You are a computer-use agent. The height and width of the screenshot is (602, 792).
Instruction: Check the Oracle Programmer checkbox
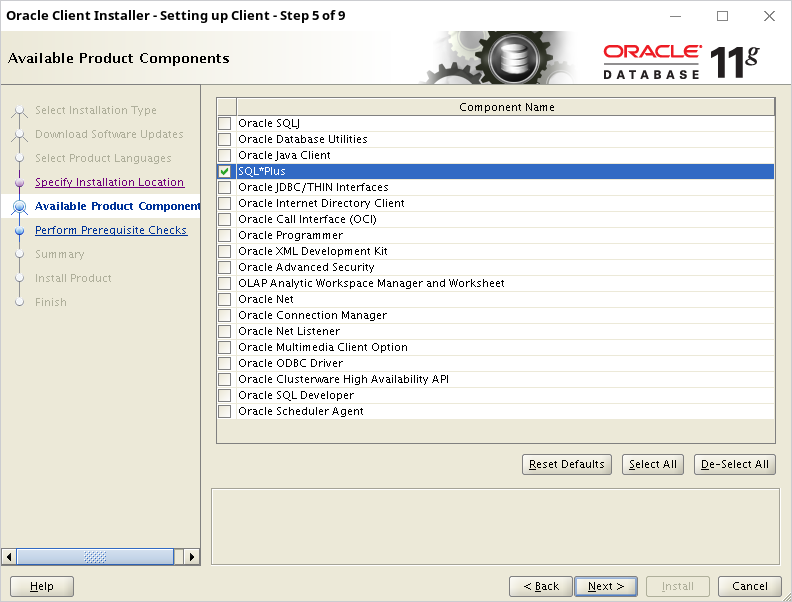tap(224, 235)
